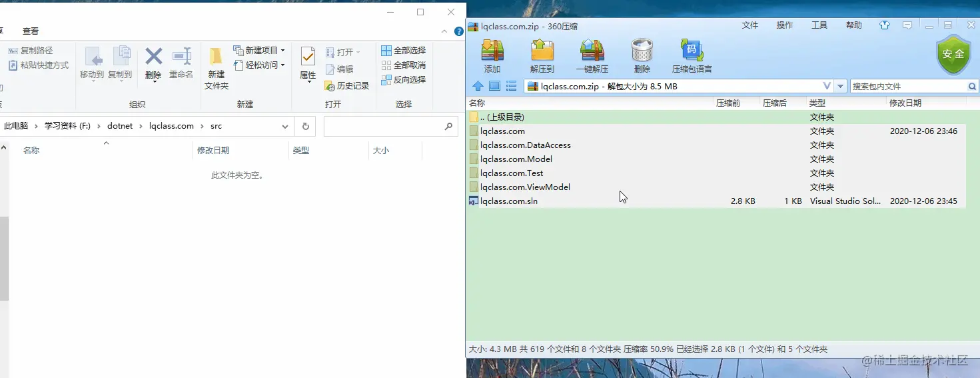
Task: Open the 文件 menu in 360压缩
Action: coord(750,25)
